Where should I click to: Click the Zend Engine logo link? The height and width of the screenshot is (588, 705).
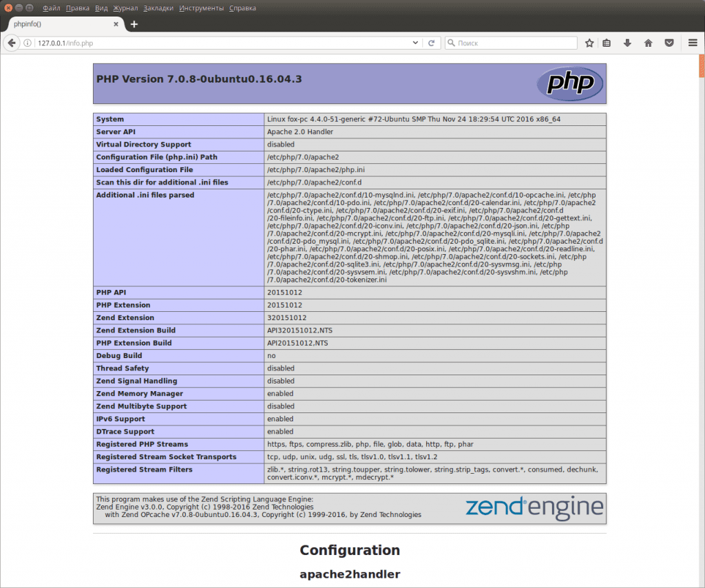(x=534, y=507)
